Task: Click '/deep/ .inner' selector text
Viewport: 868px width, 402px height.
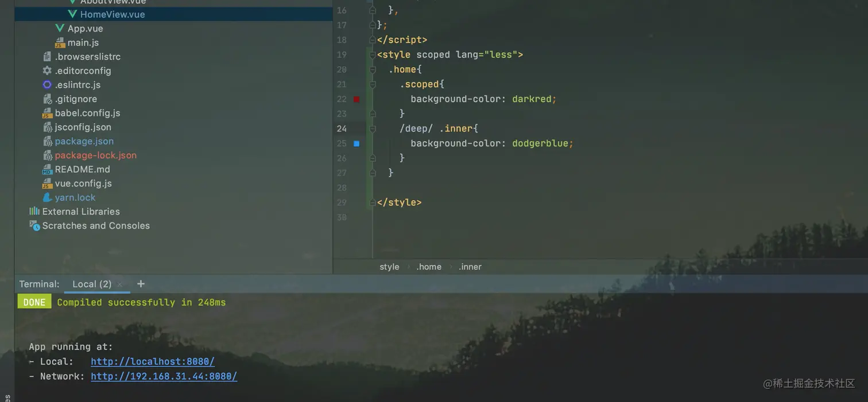Action: [436, 128]
